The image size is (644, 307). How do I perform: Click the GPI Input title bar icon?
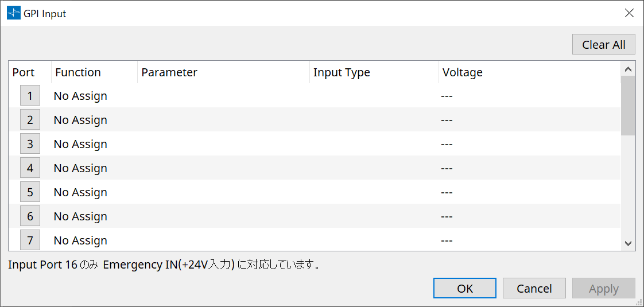(13, 13)
